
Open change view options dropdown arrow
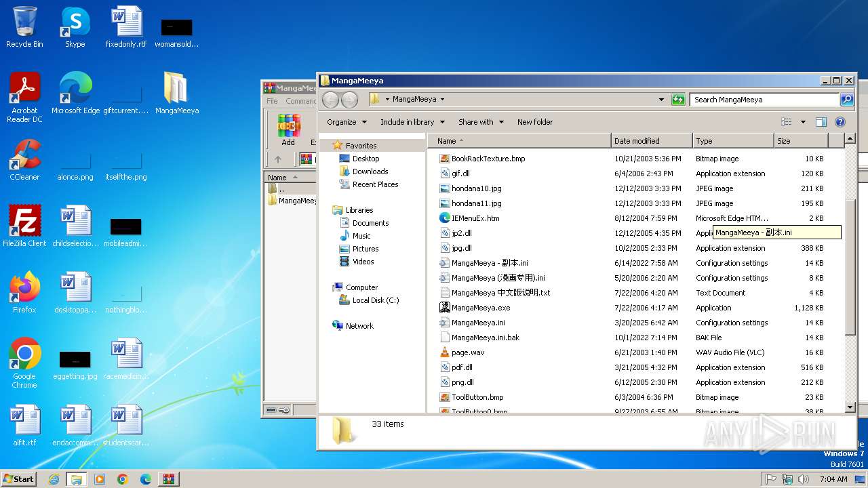803,122
